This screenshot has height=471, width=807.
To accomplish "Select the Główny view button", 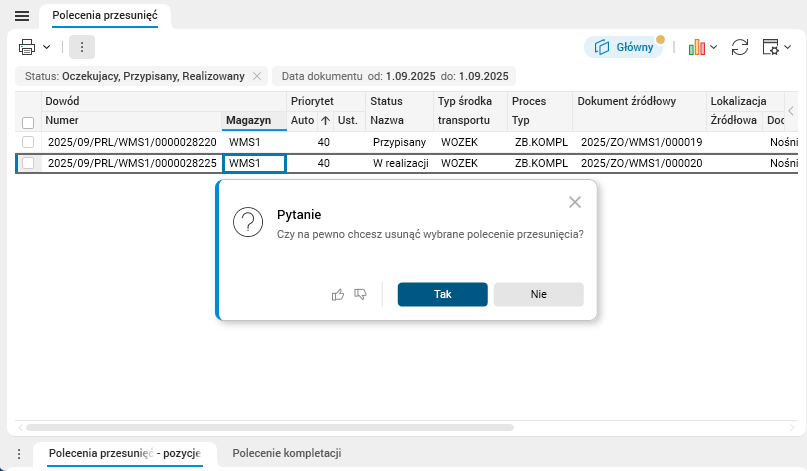I will 624,47.
